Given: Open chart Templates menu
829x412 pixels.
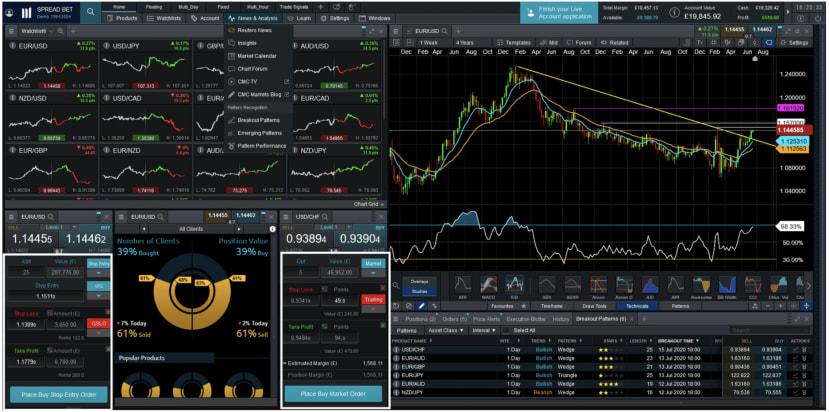Looking at the screenshot, I should click(x=514, y=42).
